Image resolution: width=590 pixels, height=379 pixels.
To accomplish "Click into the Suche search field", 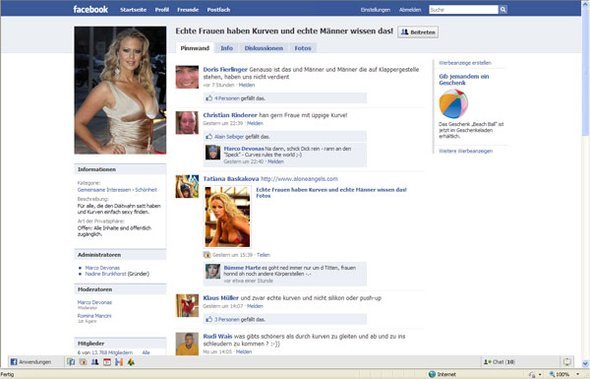I will [464, 10].
